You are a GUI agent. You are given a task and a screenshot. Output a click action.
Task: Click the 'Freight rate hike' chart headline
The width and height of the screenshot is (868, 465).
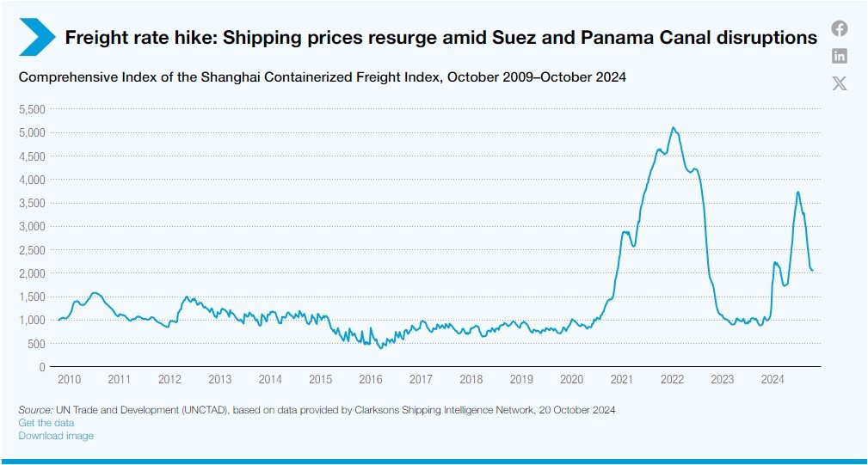[440, 38]
